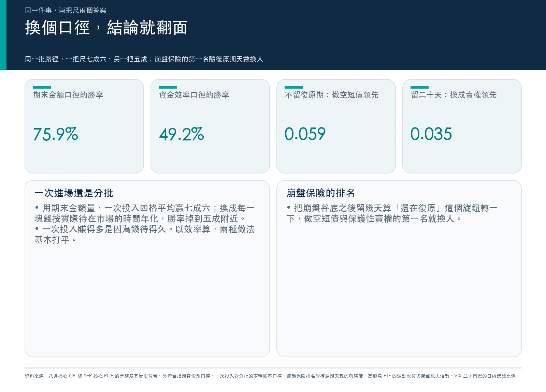Select the label 不留復原期：做空短債領先
Image resolution: width=546 pixels, height=392 pixels.
point(332,95)
